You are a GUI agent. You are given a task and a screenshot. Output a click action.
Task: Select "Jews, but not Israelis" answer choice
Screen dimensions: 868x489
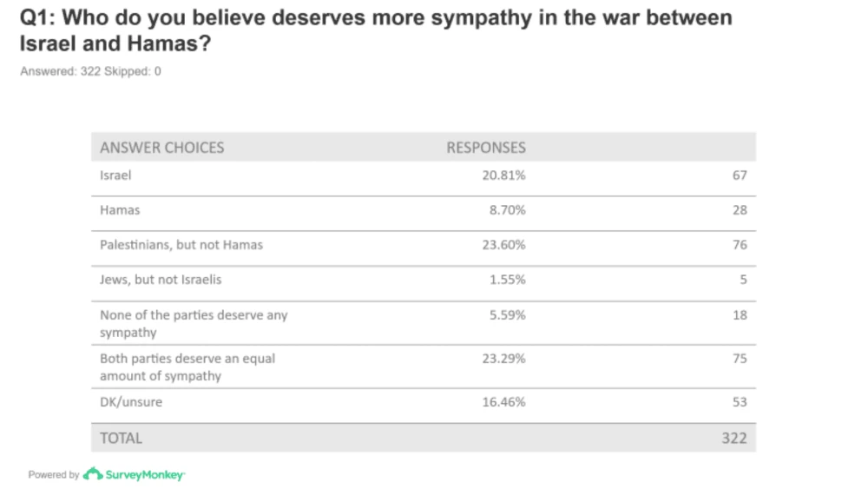coord(162,280)
